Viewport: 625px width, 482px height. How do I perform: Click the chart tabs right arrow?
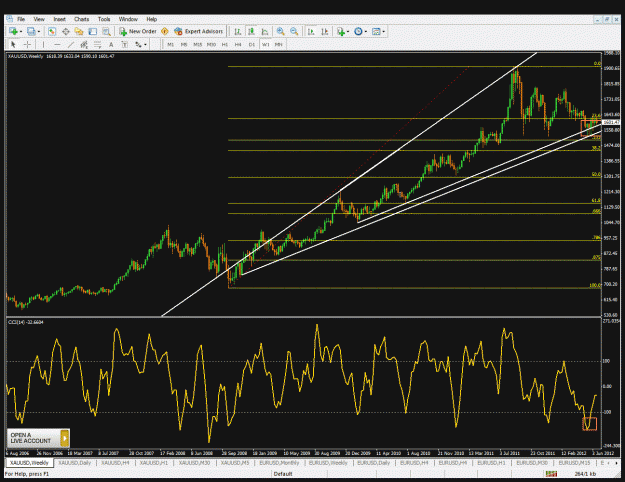click(617, 463)
